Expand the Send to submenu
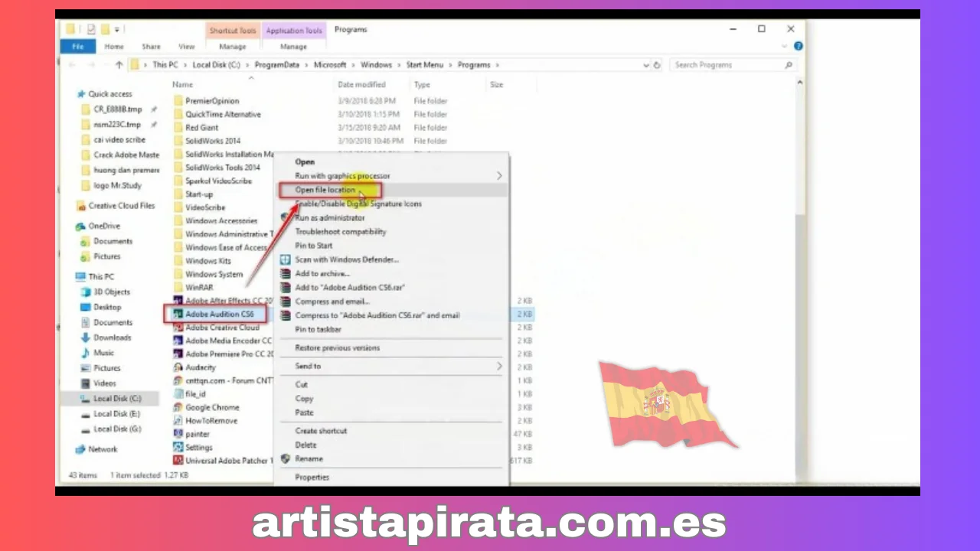Screen dimensions: 980x551 click(391, 366)
